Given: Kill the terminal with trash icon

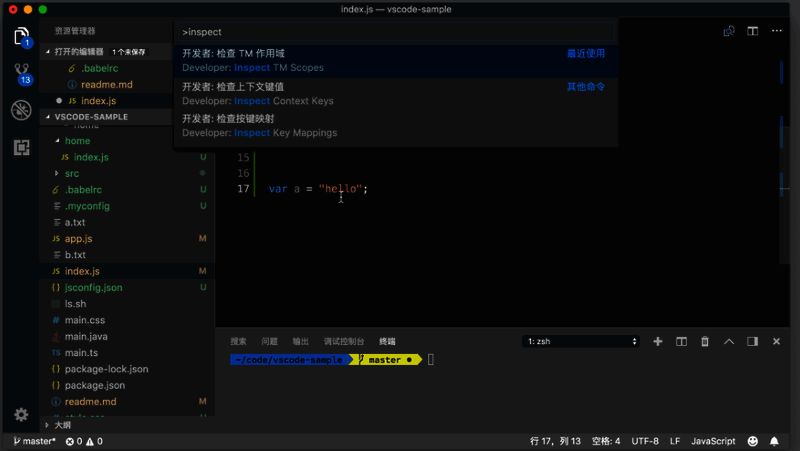Looking at the screenshot, I should click(x=705, y=341).
